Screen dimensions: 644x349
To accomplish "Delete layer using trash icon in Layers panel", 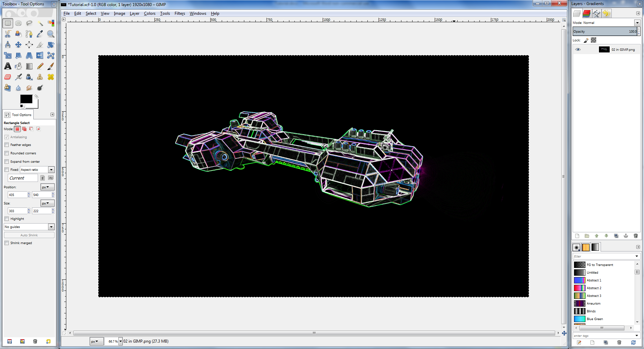I will pyautogui.click(x=635, y=236).
